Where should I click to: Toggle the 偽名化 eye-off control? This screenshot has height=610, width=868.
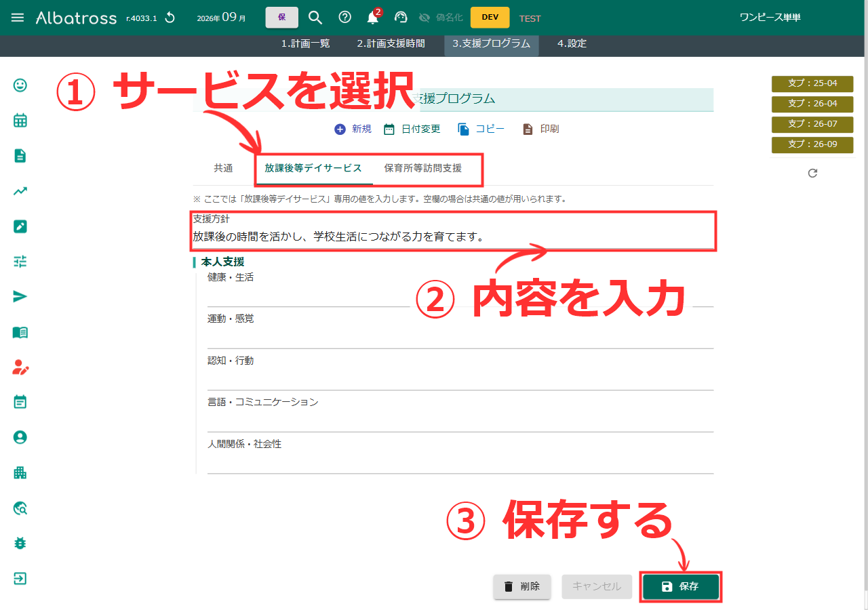pos(441,18)
